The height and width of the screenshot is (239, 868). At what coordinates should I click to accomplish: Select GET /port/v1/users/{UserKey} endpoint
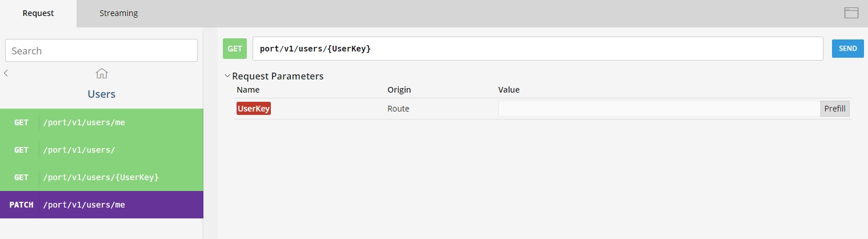pyautogui.click(x=102, y=177)
